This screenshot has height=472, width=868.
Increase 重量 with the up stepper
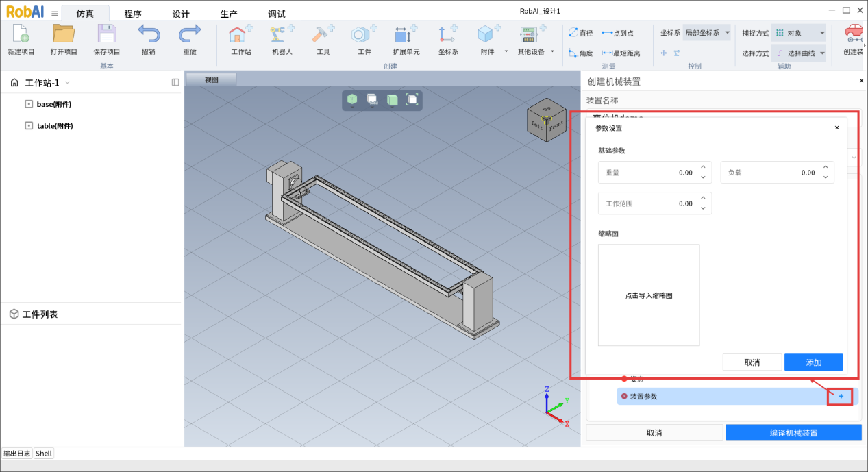[x=703, y=168]
